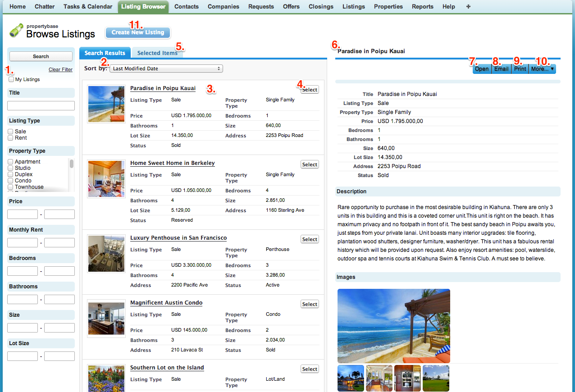Click the large beach photo in the Images section
Screen dimensions: 575x392
coord(393,326)
